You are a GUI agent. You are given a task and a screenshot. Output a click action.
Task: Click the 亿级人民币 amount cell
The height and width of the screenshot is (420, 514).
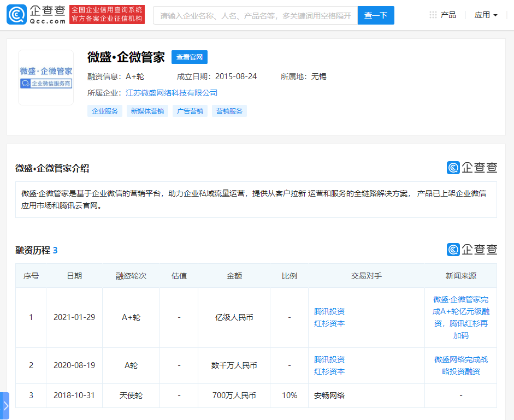234,317
